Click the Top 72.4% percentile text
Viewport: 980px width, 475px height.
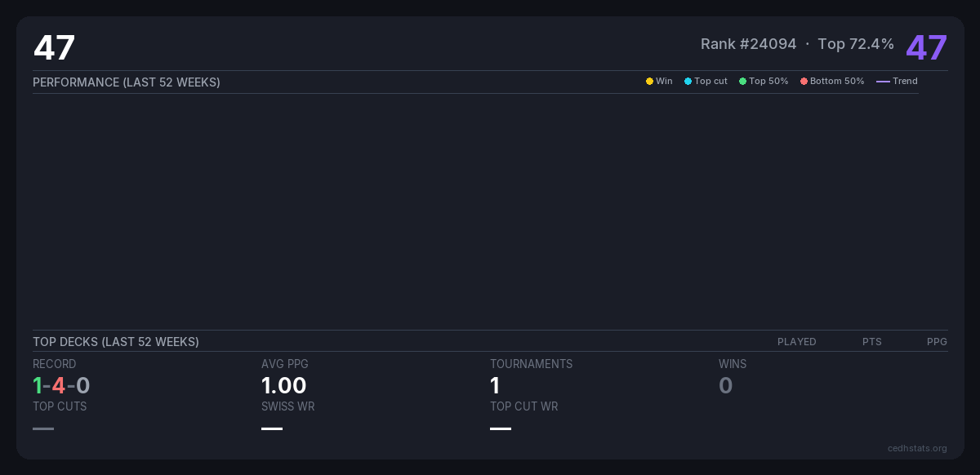(855, 44)
